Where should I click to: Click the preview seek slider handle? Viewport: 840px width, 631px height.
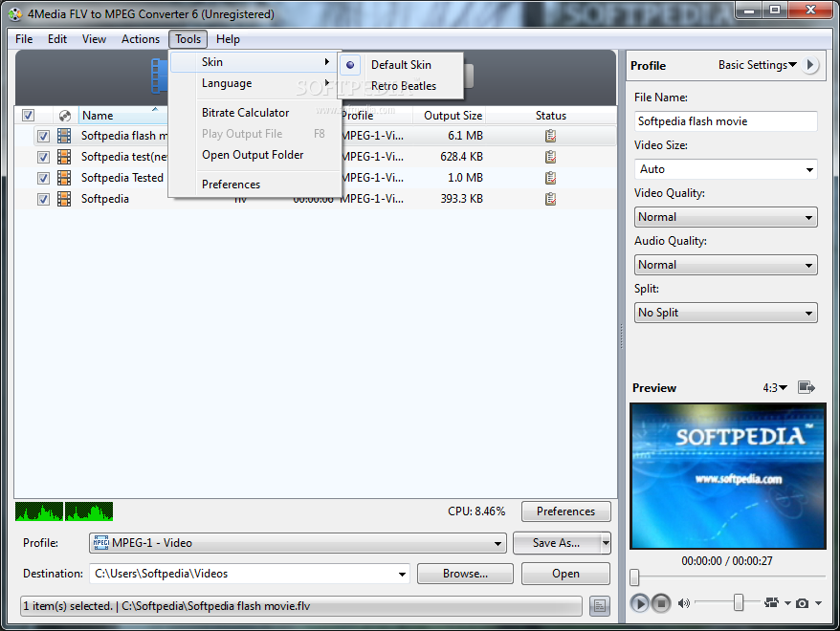(635, 577)
